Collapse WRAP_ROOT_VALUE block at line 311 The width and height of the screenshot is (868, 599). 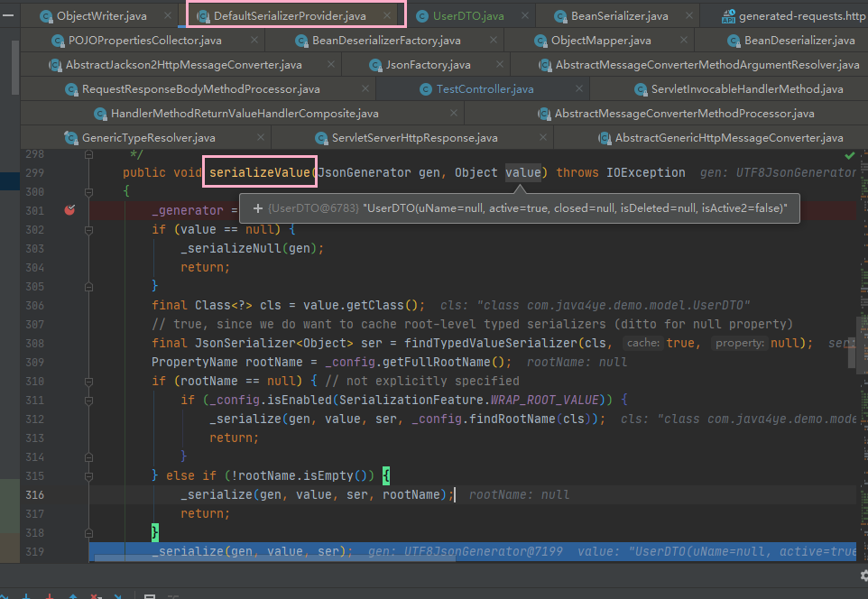(x=88, y=401)
